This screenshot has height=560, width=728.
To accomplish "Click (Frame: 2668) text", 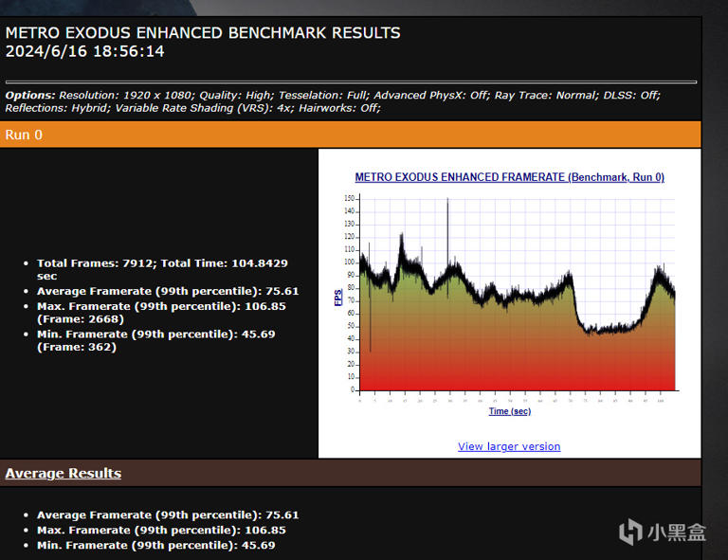I will tap(81, 319).
